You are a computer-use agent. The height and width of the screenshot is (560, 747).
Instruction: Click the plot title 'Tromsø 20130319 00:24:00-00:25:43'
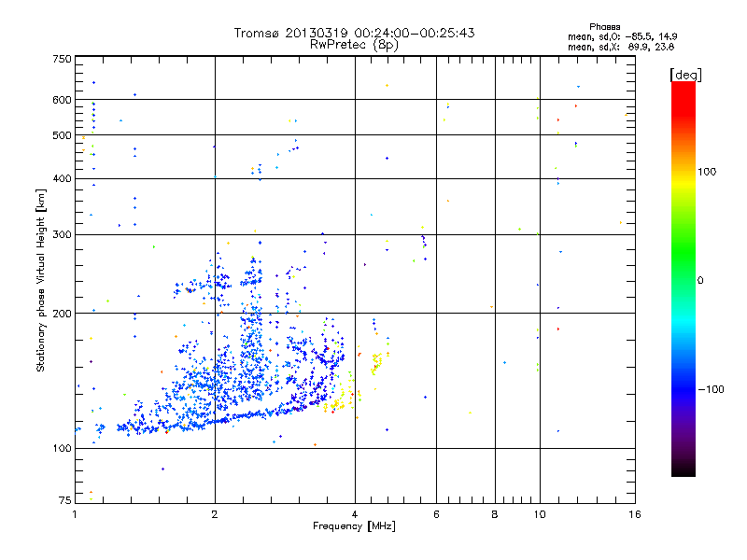(354, 33)
